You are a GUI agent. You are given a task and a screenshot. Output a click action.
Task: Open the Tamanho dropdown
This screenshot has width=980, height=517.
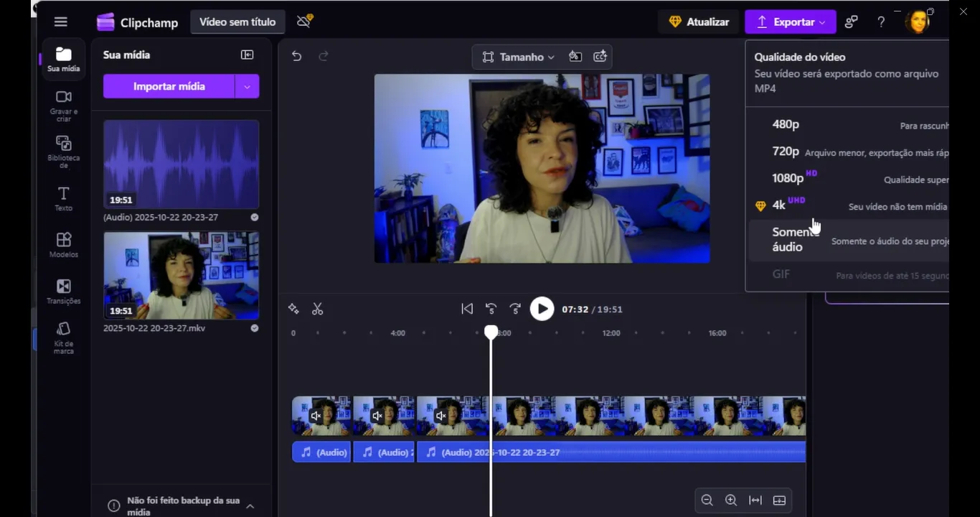(518, 57)
